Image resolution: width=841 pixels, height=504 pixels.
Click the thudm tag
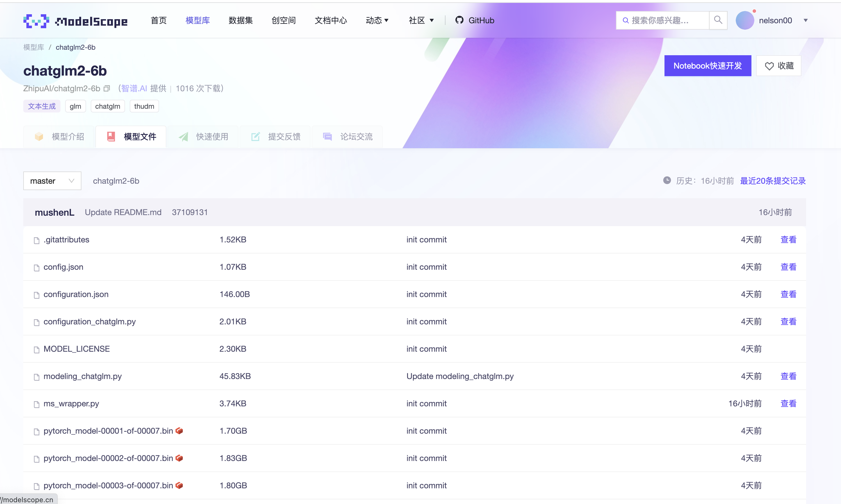click(x=144, y=106)
